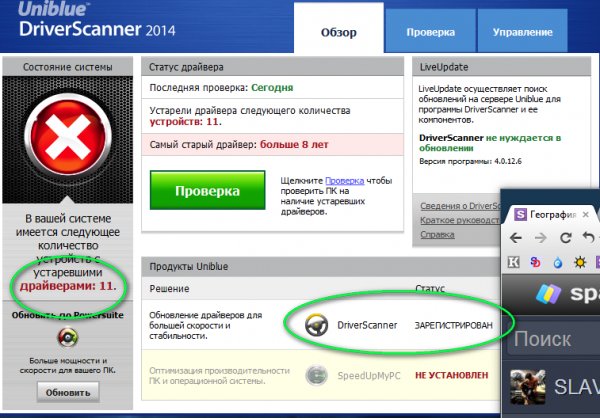The height and width of the screenshot is (418, 600).
Task: Click the blue droplet bookmark icon
Action: click(558, 263)
